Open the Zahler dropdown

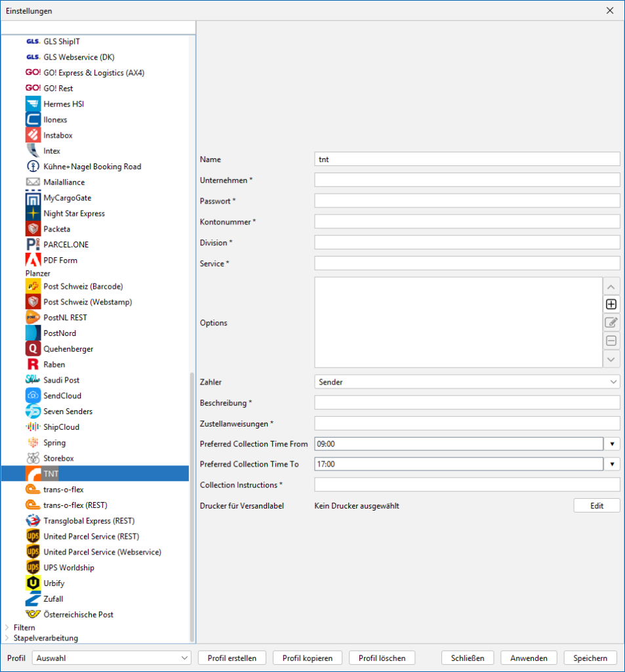[467, 381]
